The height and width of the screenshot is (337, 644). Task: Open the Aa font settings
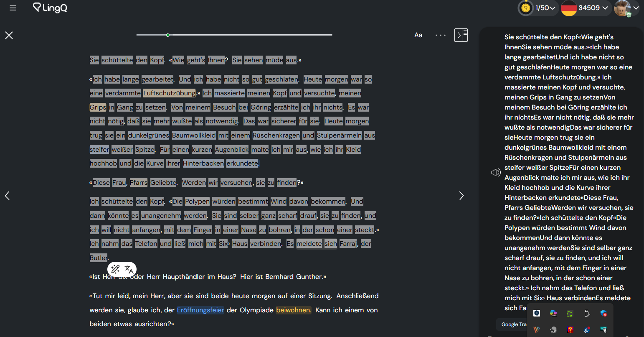coord(418,35)
